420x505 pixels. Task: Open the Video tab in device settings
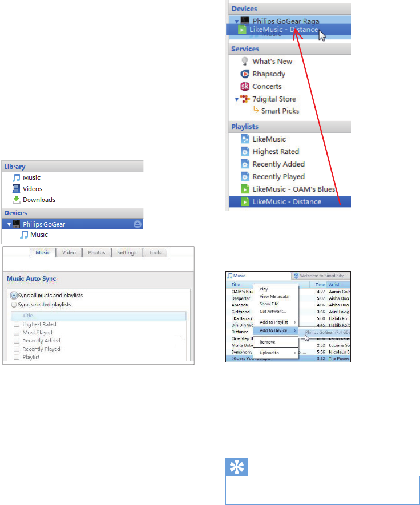pos(69,252)
